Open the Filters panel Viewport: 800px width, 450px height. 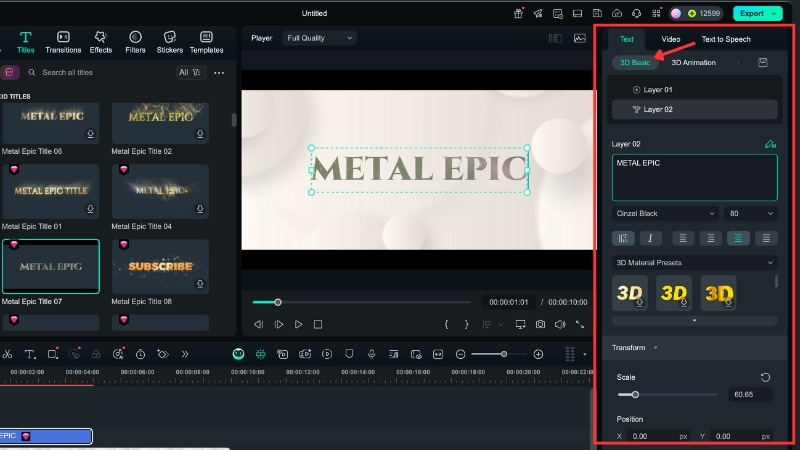135,42
